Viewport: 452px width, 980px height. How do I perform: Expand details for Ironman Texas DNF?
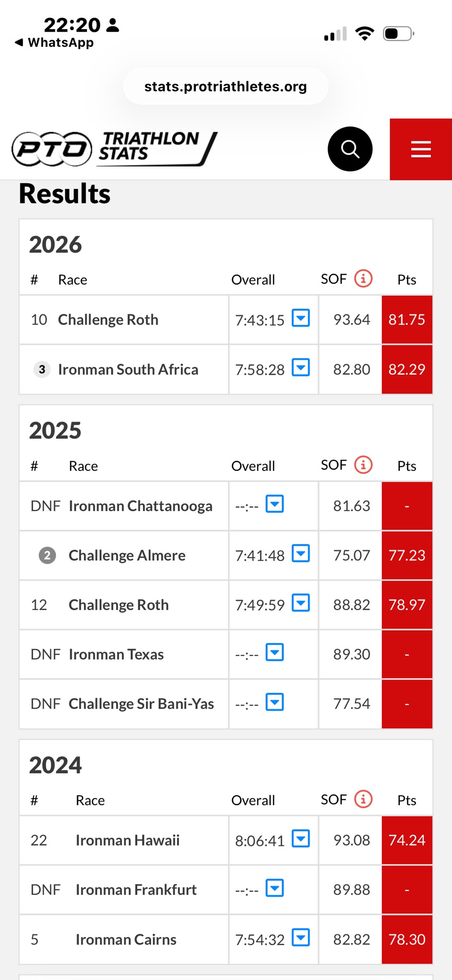coord(275,652)
